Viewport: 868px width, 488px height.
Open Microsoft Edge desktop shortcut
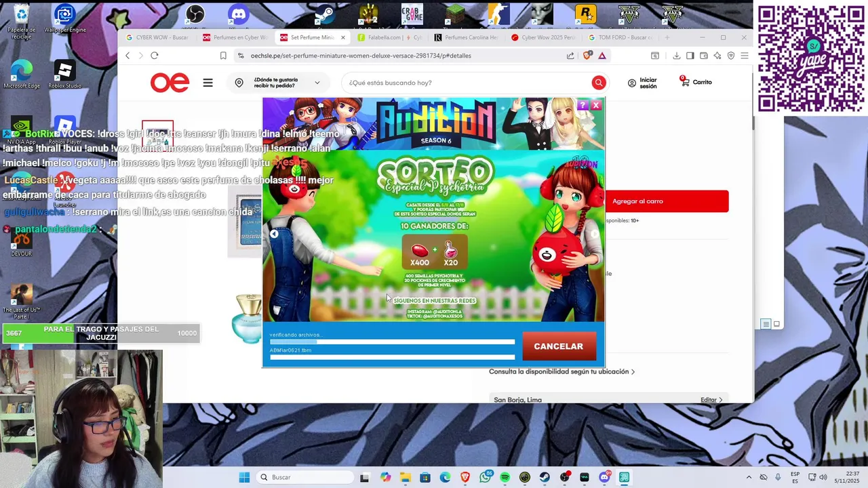click(x=22, y=74)
